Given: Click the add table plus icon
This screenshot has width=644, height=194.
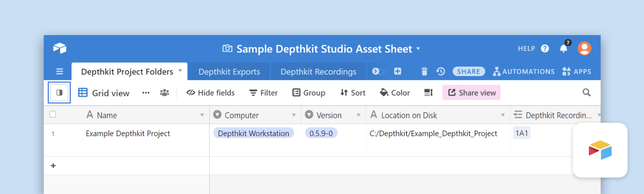Looking at the screenshot, I should 397,71.
